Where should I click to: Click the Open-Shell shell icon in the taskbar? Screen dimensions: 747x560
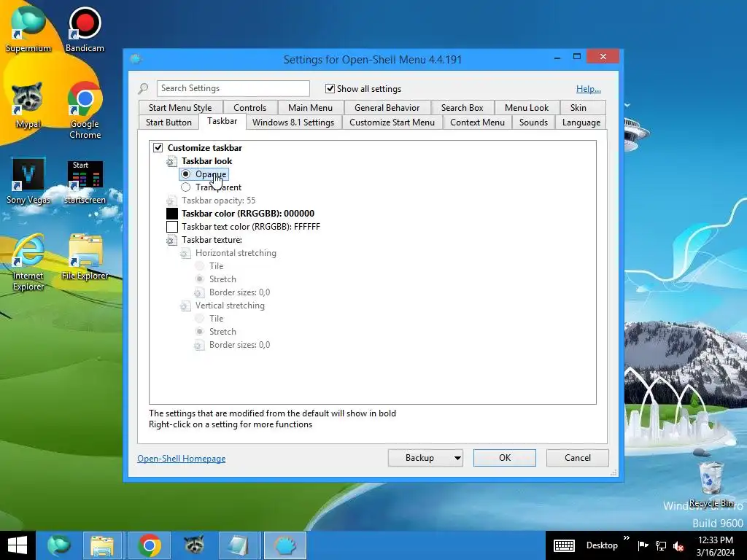click(285, 545)
